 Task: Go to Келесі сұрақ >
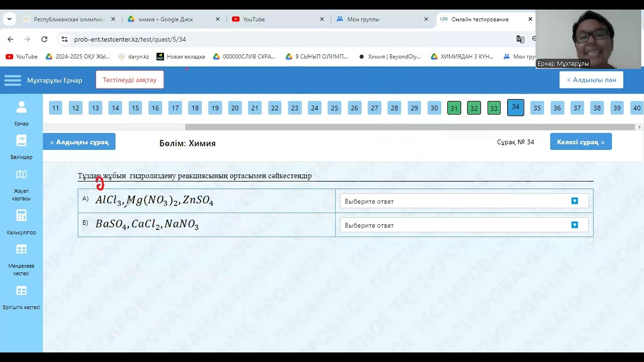(581, 142)
